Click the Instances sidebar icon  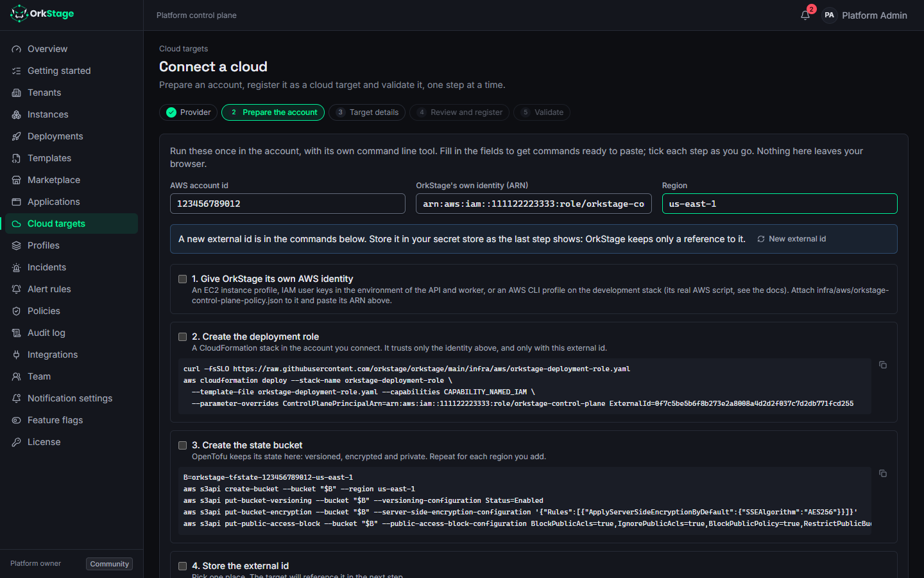(17, 114)
